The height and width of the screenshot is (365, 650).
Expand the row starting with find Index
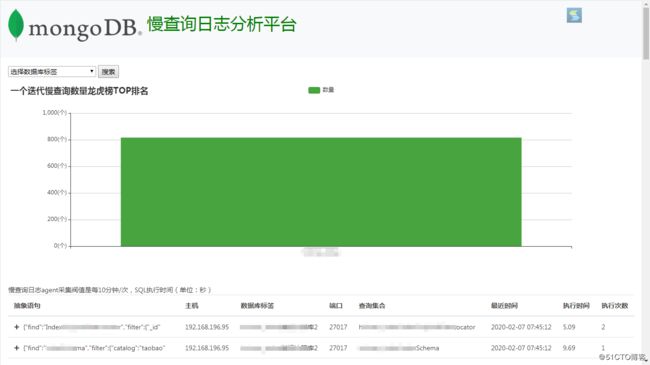17,327
